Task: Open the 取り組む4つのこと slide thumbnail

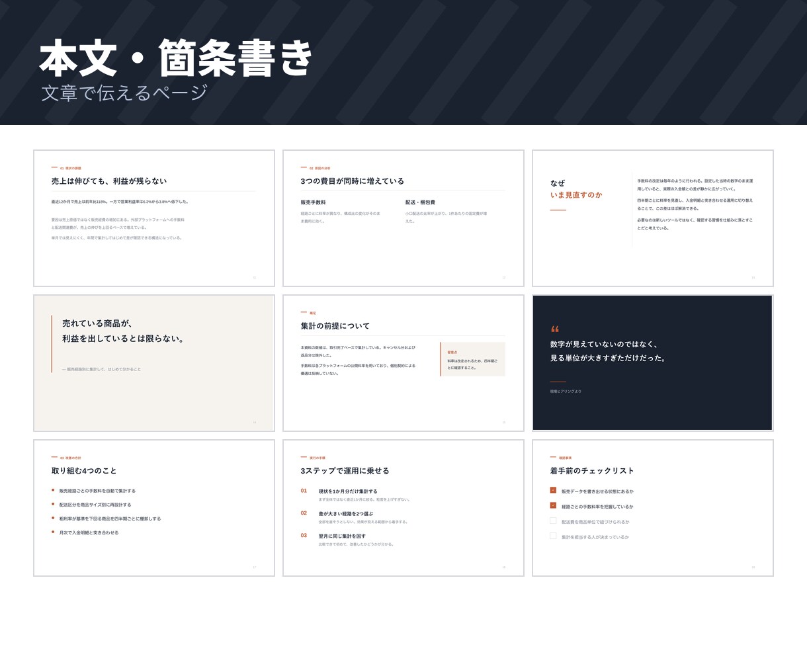Action: (154, 508)
